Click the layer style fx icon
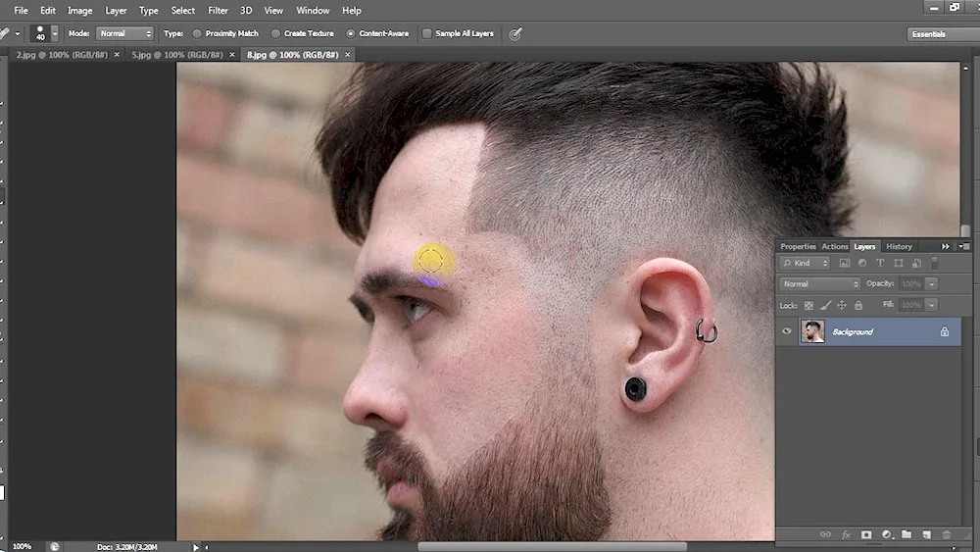This screenshot has height=552, width=980. [846, 534]
